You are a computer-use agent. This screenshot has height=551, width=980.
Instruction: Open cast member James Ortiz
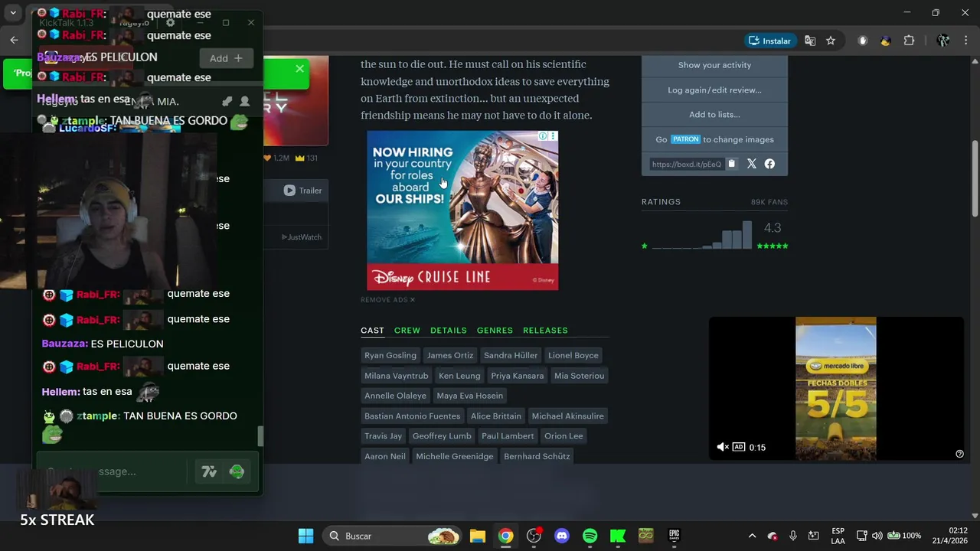coord(450,355)
